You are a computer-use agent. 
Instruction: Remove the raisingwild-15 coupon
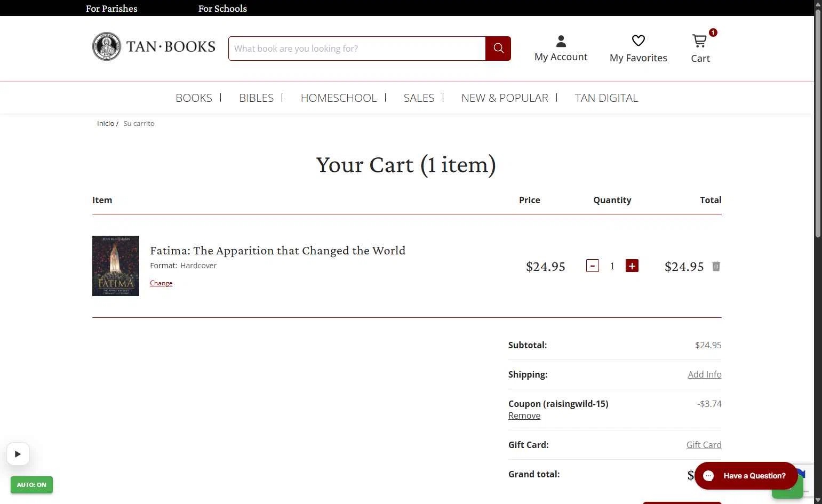(524, 415)
